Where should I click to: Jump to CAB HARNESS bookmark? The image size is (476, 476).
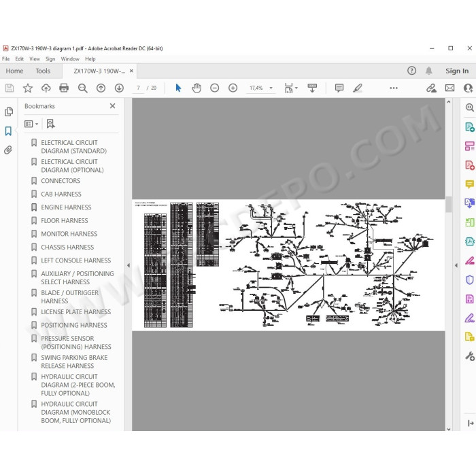[61, 194]
